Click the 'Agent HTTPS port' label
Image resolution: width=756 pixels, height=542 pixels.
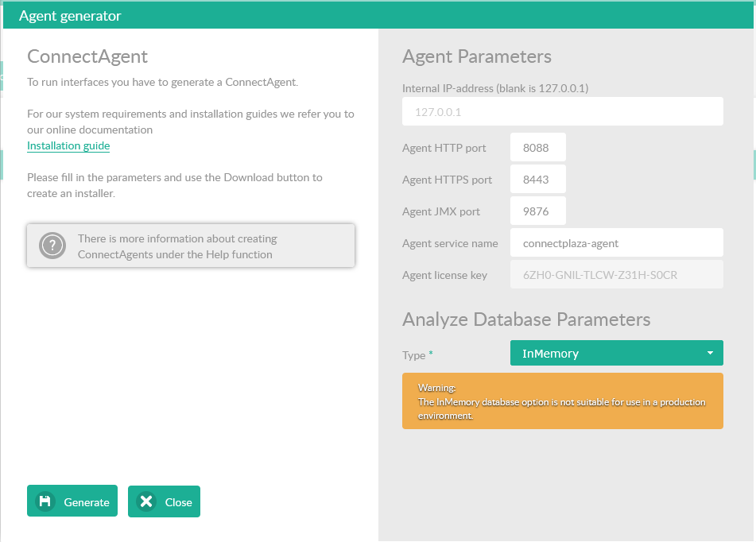[x=447, y=180]
